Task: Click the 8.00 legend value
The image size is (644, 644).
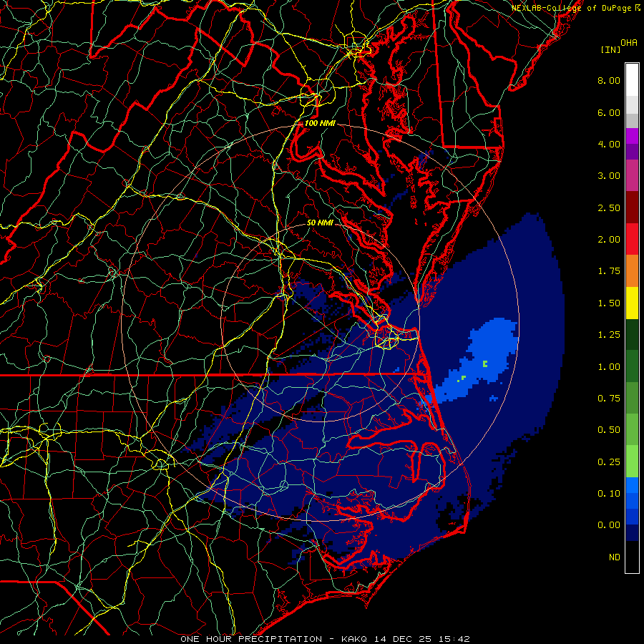Action: pos(609,80)
